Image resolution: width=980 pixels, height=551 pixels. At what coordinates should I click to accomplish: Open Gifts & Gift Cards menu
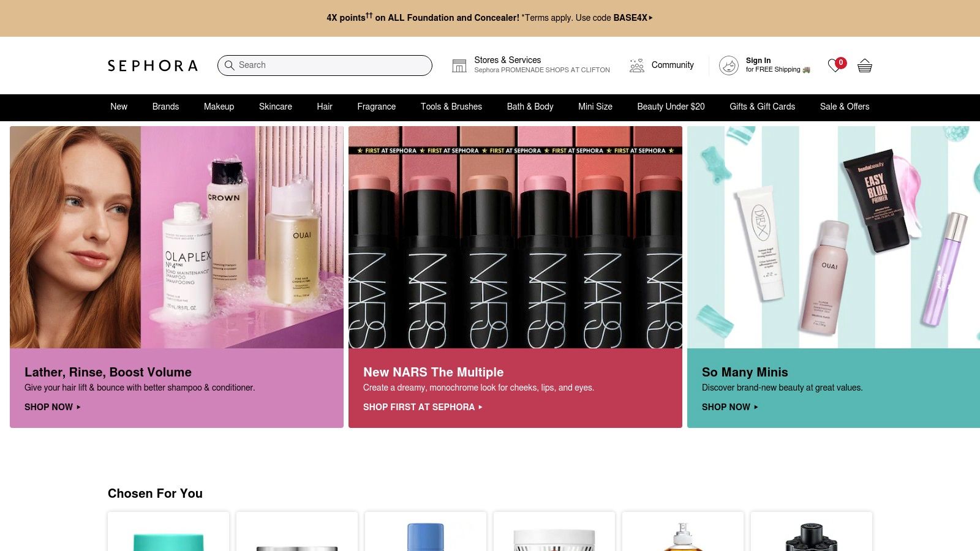(x=763, y=107)
